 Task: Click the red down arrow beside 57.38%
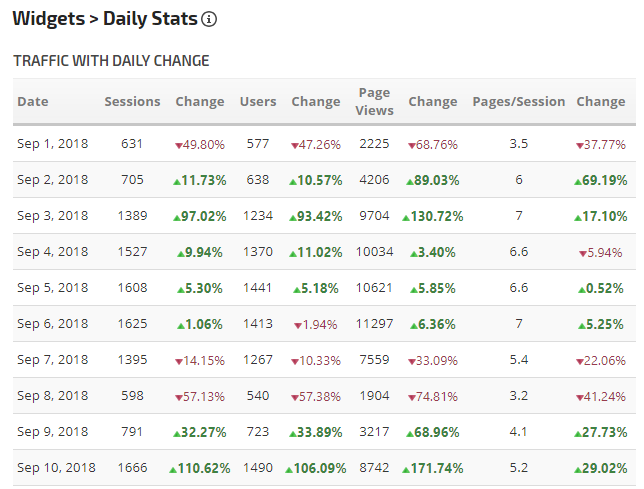[x=295, y=397]
